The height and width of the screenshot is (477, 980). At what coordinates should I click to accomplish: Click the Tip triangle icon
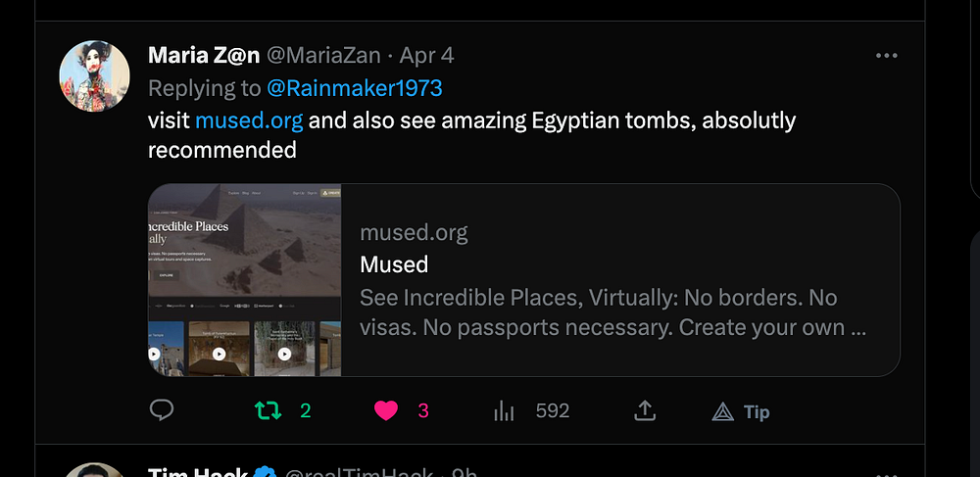point(723,411)
